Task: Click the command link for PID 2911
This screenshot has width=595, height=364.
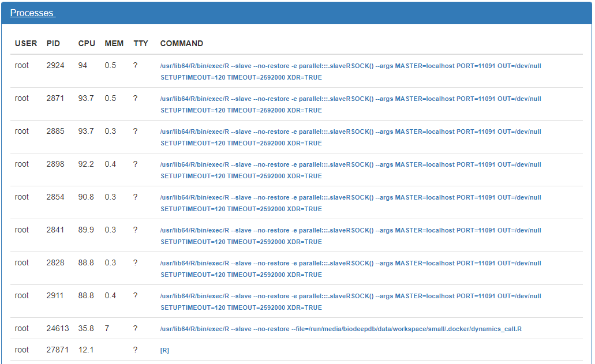Action: pos(350,297)
